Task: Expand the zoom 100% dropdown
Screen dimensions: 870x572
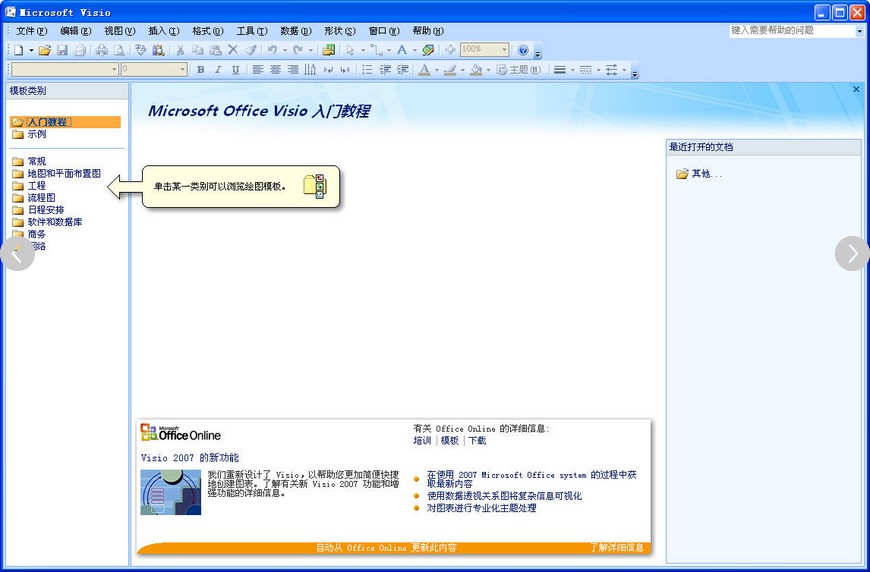Action: click(x=504, y=50)
